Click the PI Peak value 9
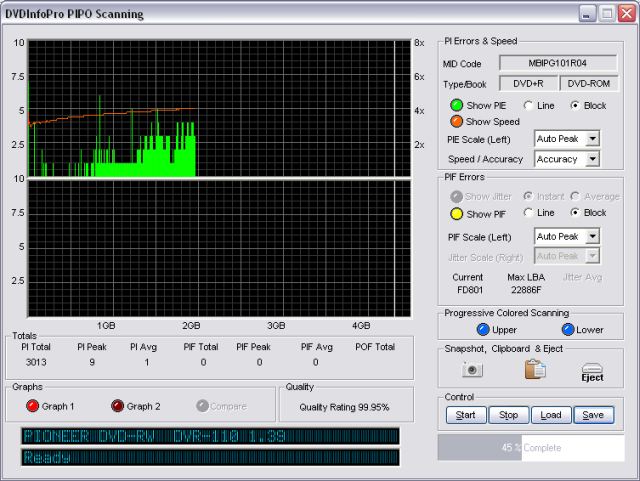This screenshot has width=640, height=481. (x=92, y=362)
